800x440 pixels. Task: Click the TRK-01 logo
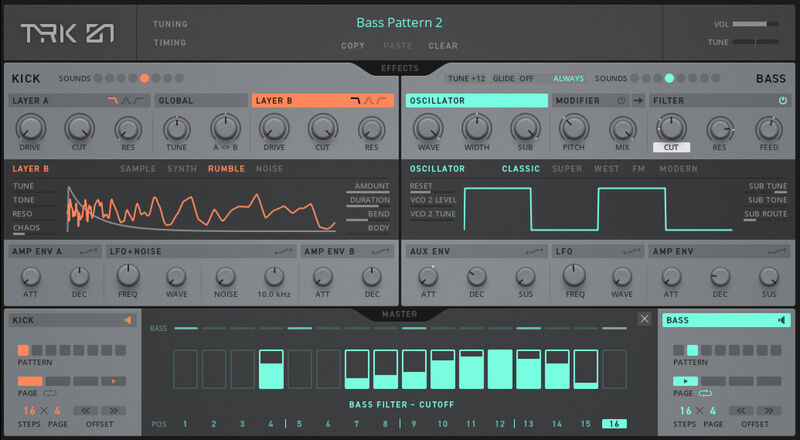[x=67, y=33]
